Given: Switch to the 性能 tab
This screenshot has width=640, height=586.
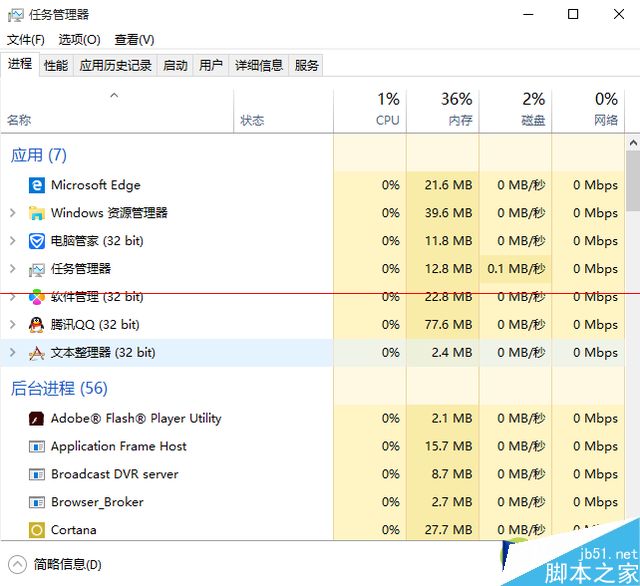Looking at the screenshot, I should 56,65.
